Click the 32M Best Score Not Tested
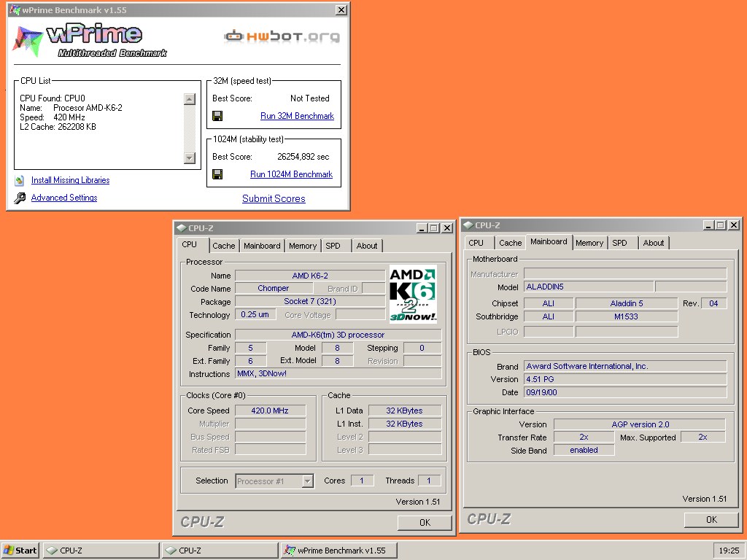Viewport: 747px width, 560px height. click(x=310, y=98)
